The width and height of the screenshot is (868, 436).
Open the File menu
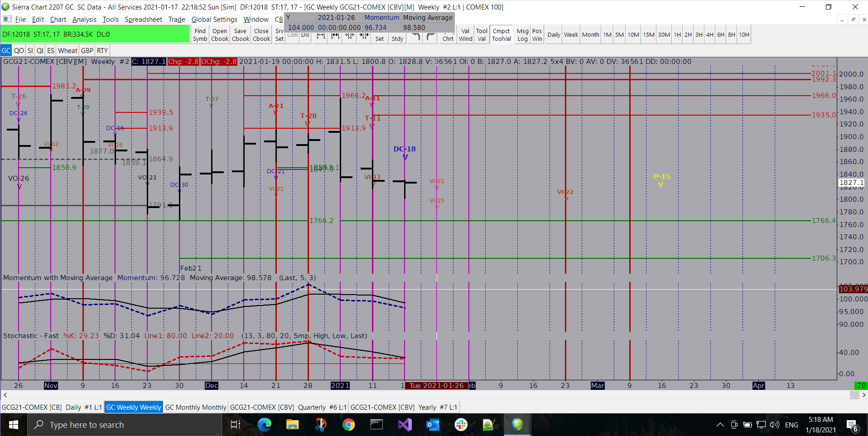click(20, 19)
